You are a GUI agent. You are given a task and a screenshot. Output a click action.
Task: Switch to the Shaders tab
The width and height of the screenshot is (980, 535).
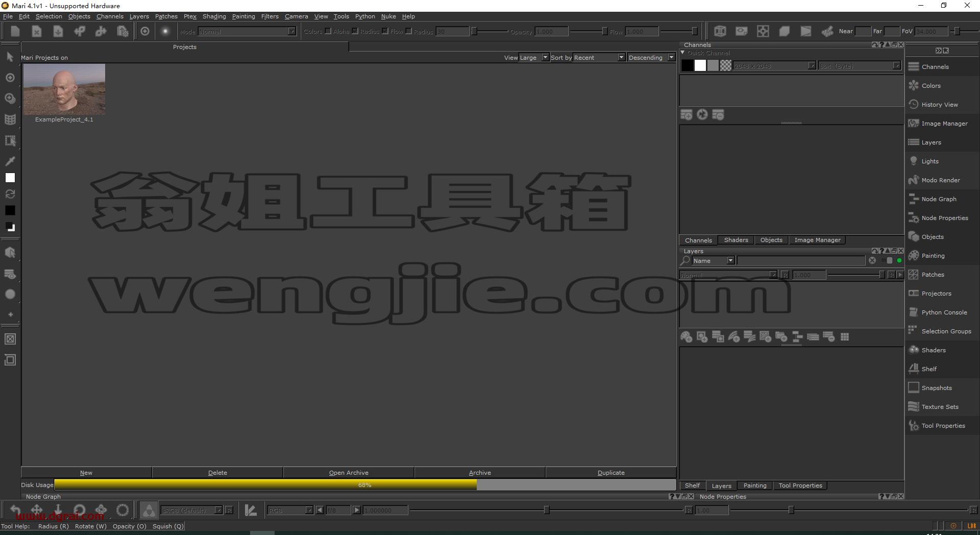(x=736, y=240)
